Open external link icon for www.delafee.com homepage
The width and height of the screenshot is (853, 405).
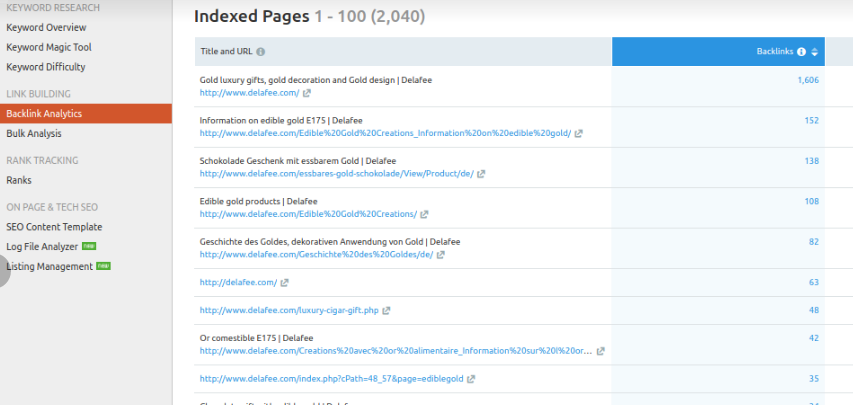point(306,93)
